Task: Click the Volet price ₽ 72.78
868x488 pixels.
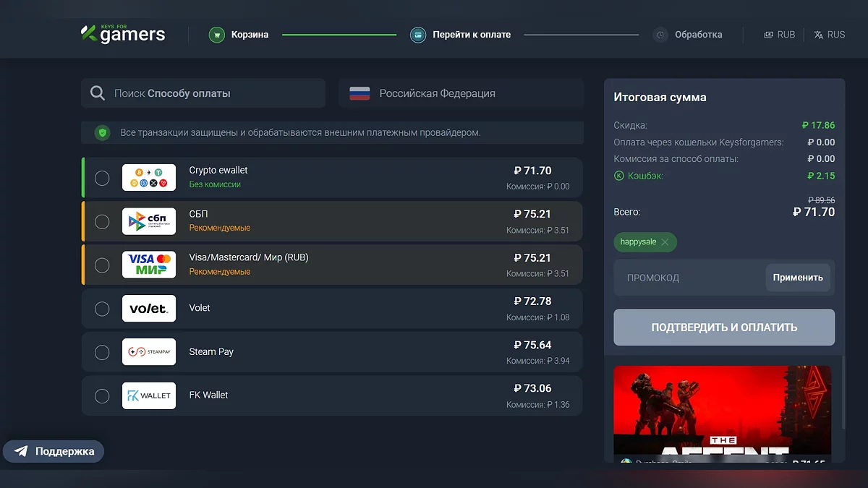Action: pyautogui.click(x=532, y=301)
